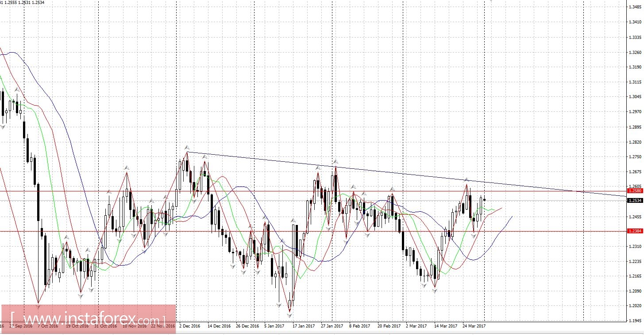Click the 1.2970 price axis label
The width and height of the screenshot is (644, 335).
[x=636, y=112]
